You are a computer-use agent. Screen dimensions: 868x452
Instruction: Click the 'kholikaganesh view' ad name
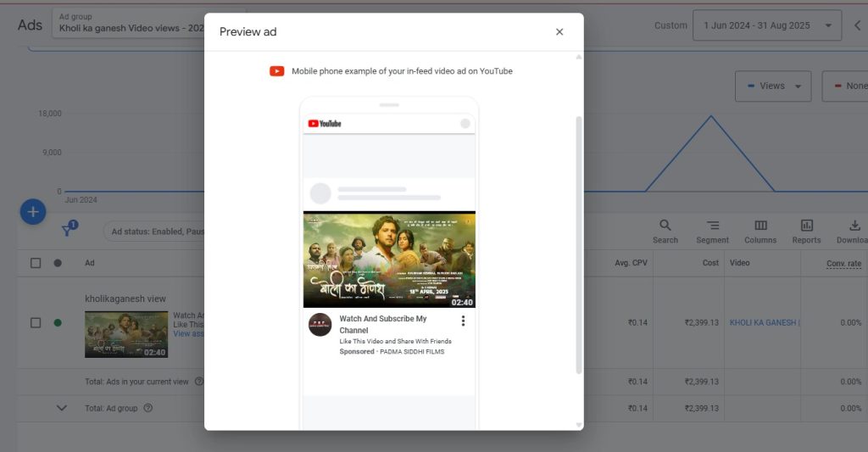point(125,299)
